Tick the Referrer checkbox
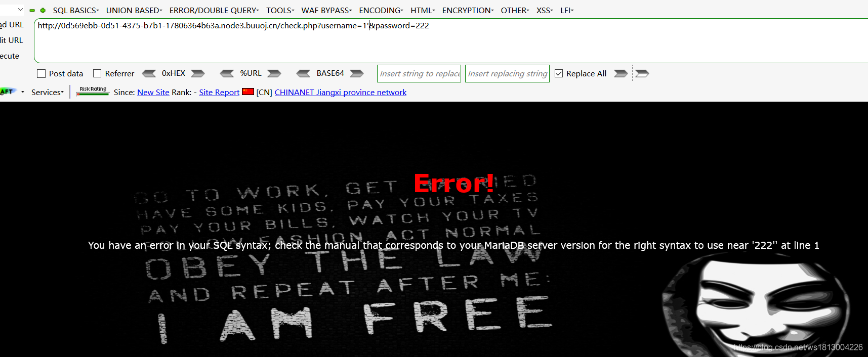This screenshot has height=357, width=868. point(97,74)
